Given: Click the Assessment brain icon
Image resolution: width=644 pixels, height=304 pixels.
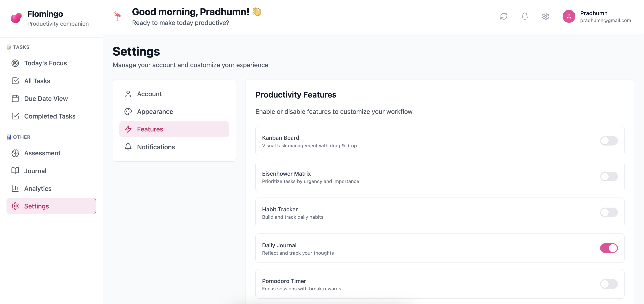Looking at the screenshot, I should [15, 153].
